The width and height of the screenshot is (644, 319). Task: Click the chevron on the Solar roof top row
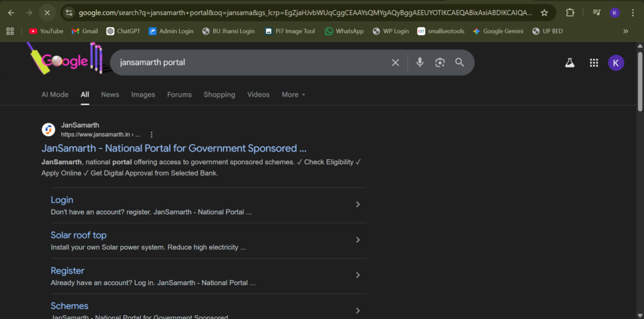pos(358,240)
